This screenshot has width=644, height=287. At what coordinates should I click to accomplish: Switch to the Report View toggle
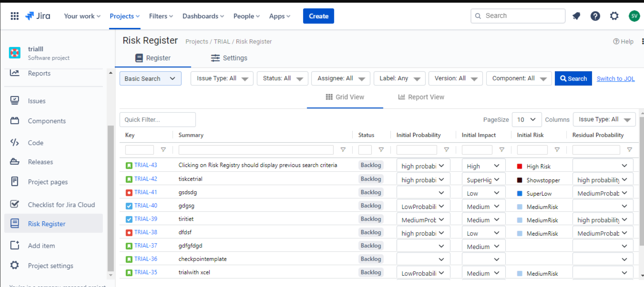pyautogui.click(x=421, y=97)
